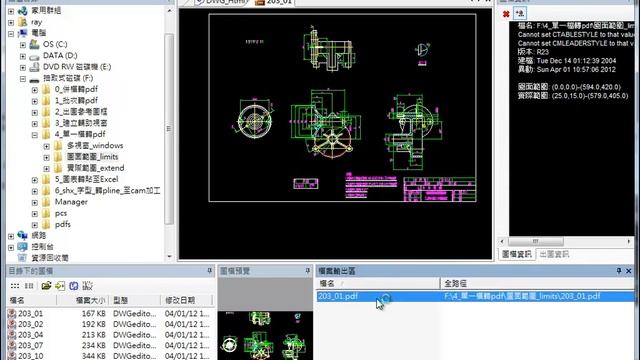Select the 203_01.pdf output row
The height and width of the screenshot is (360, 640).
pos(476,296)
